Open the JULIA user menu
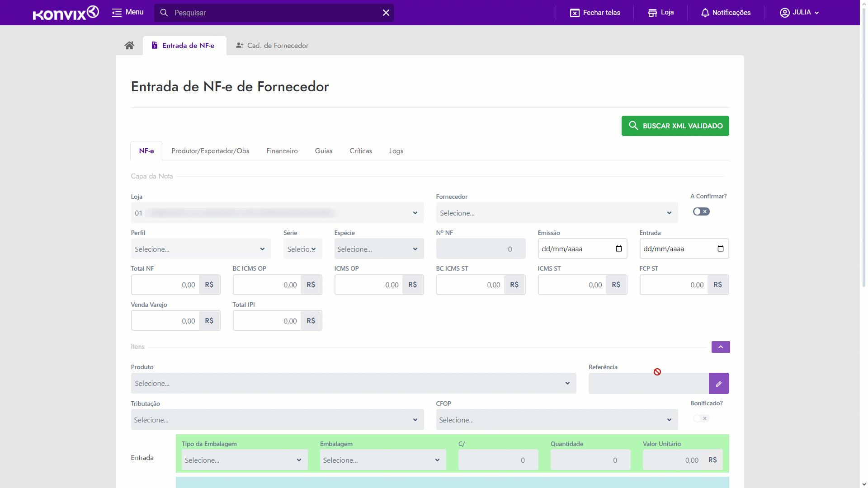 pyautogui.click(x=799, y=13)
